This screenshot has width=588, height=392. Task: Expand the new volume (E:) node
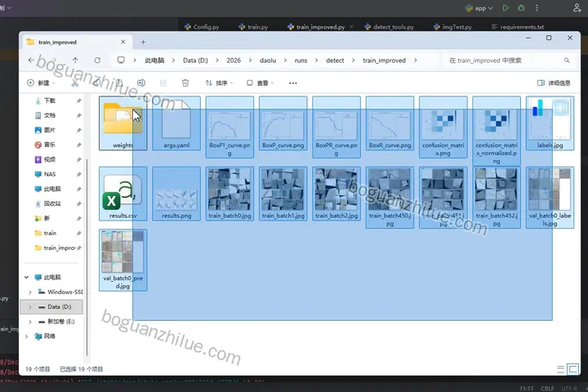(x=30, y=322)
